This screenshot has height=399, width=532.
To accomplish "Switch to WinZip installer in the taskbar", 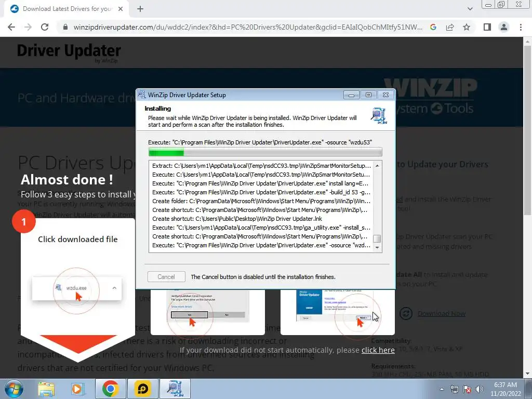I will [175, 389].
